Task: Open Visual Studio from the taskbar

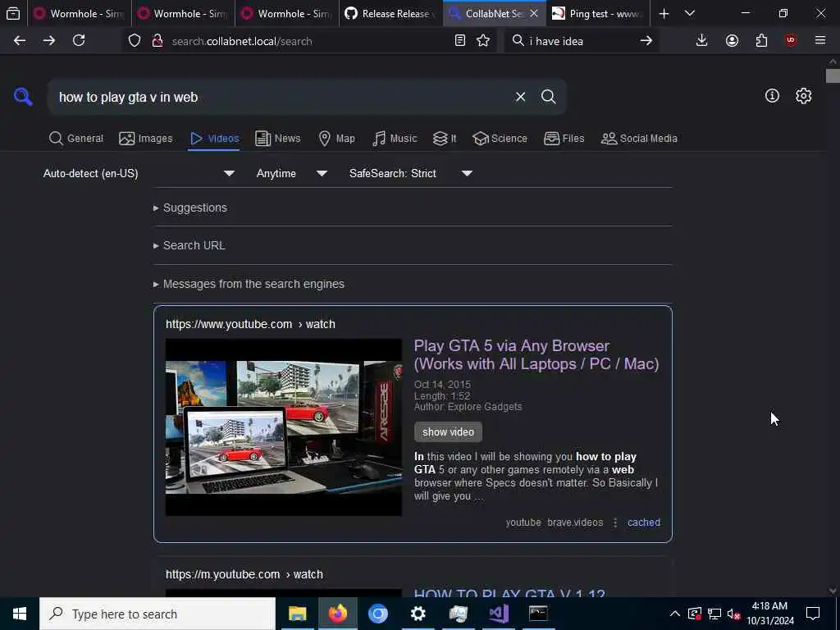Action: pos(498,614)
